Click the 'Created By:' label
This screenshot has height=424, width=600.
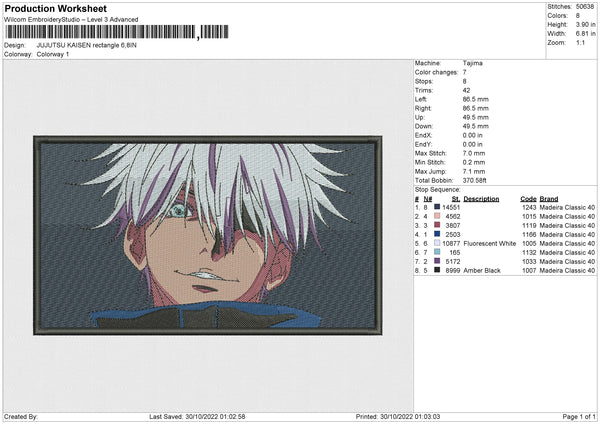(x=21, y=416)
